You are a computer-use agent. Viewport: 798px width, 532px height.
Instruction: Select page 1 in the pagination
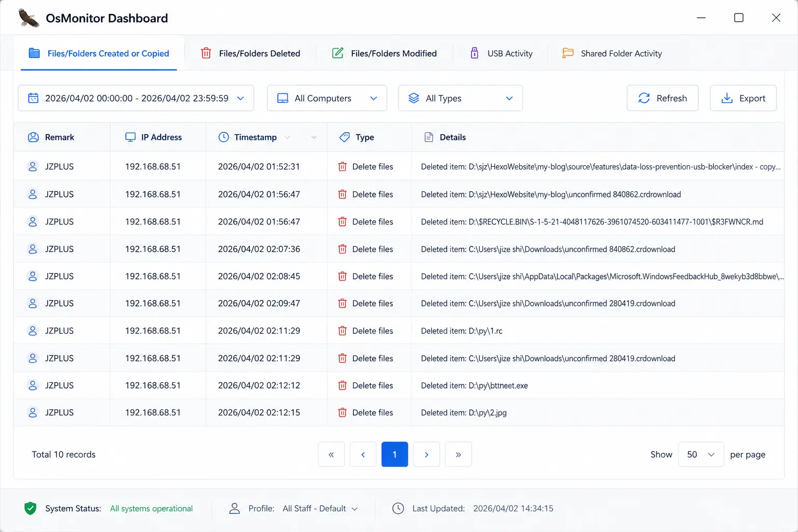[x=395, y=455]
